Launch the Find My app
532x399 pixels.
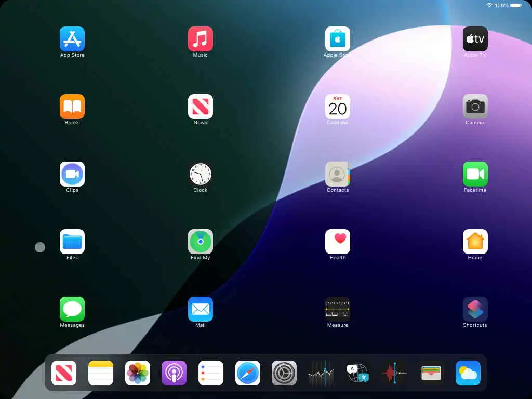200,241
